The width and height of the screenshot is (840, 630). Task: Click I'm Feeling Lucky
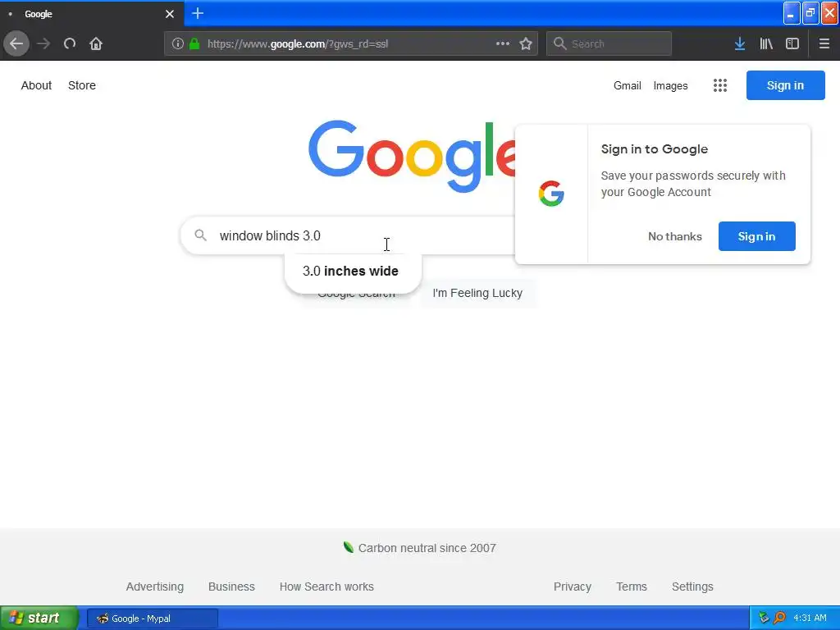478,293
